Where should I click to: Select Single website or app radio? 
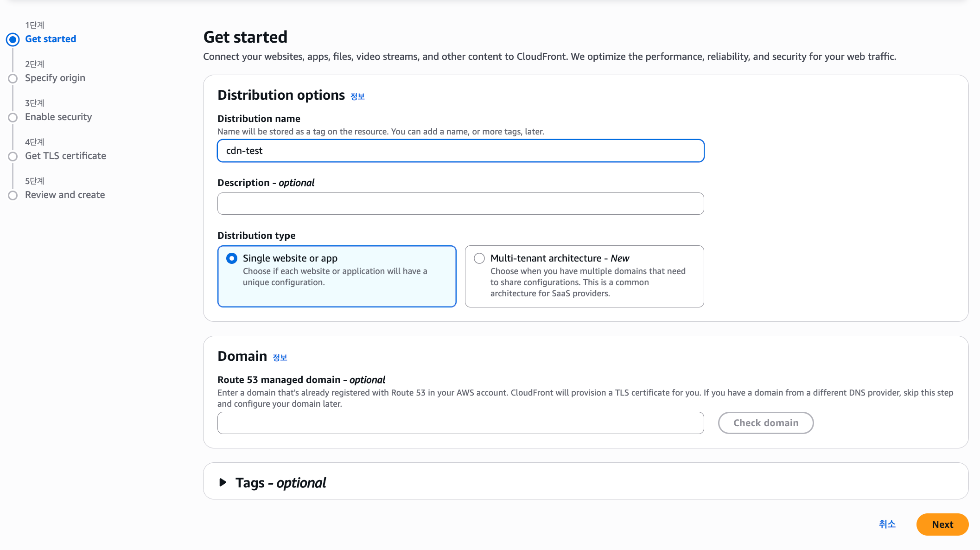(x=232, y=258)
